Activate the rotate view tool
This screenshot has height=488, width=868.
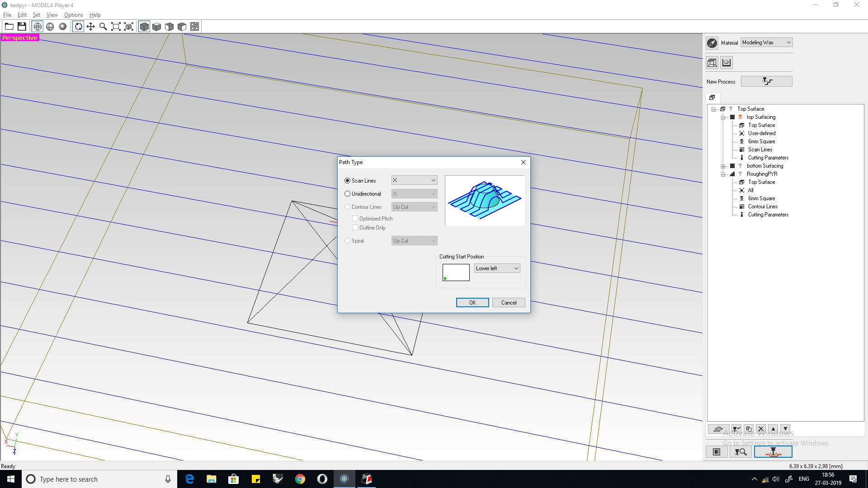(78, 27)
